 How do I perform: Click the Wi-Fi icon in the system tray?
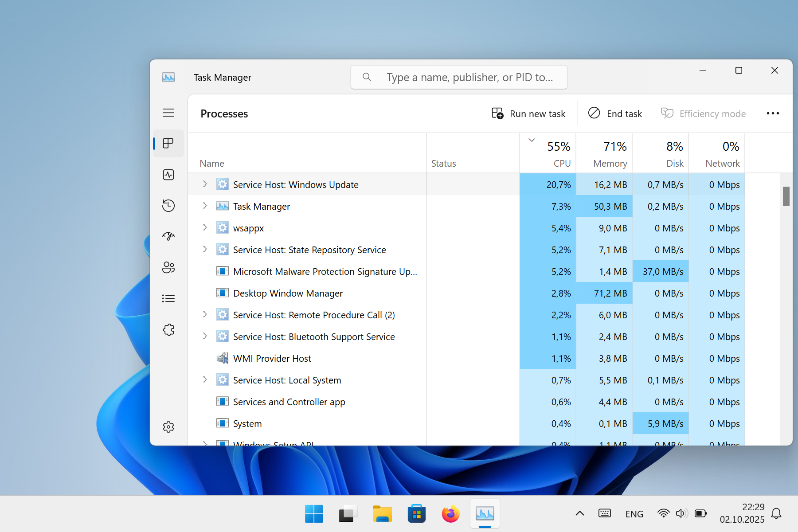(663, 513)
